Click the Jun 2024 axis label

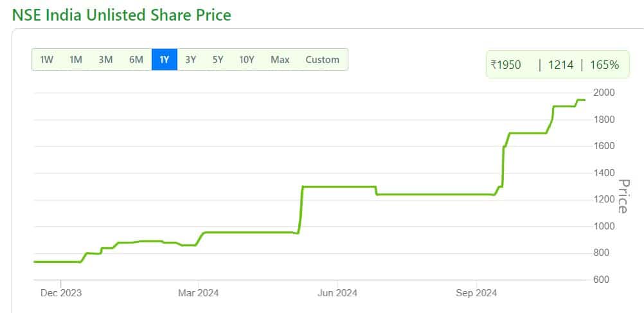[x=337, y=294]
